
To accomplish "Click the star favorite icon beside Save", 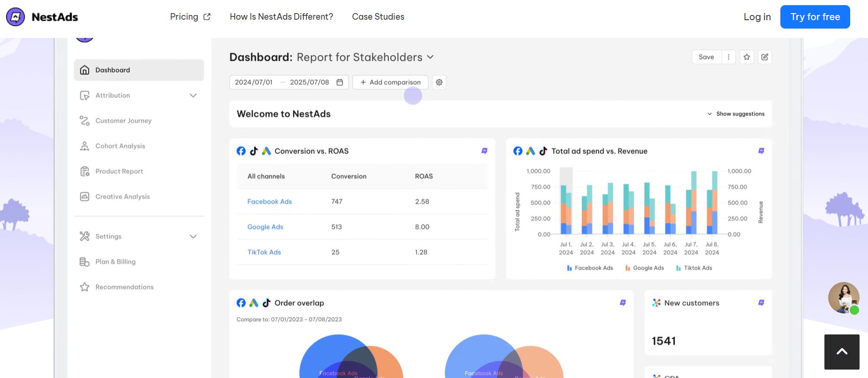I will pos(747,57).
